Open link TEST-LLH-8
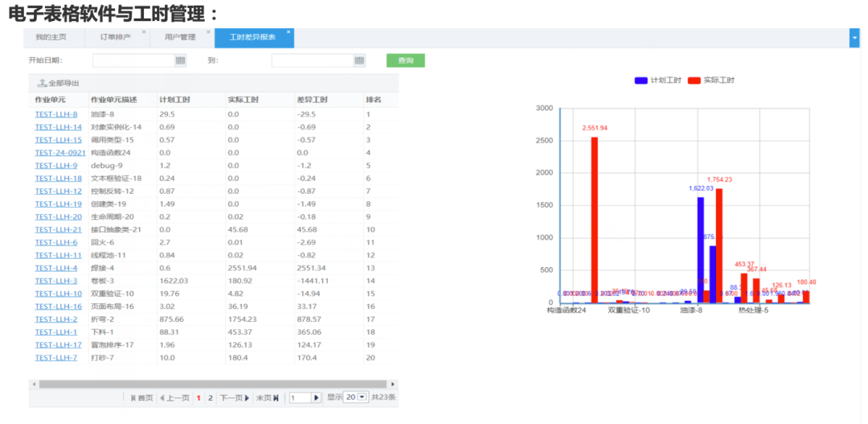Viewport: 868px width, 424px height. point(56,114)
